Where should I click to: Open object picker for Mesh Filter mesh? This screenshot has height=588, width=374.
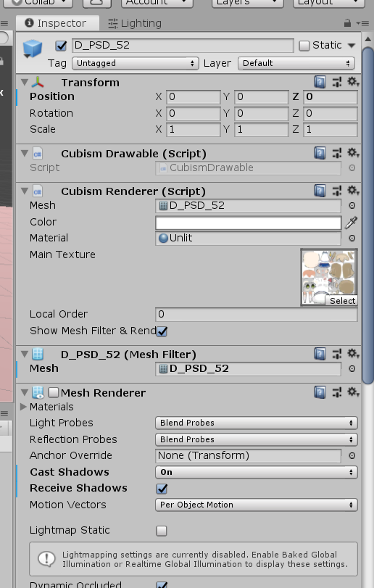tap(352, 368)
